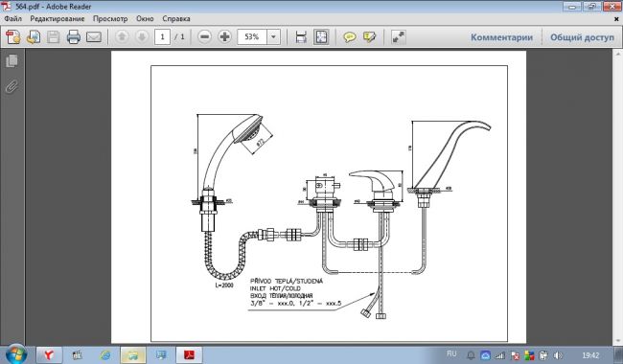
Task: Switch to read mode with arrows icon
Action: coord(398,37)
